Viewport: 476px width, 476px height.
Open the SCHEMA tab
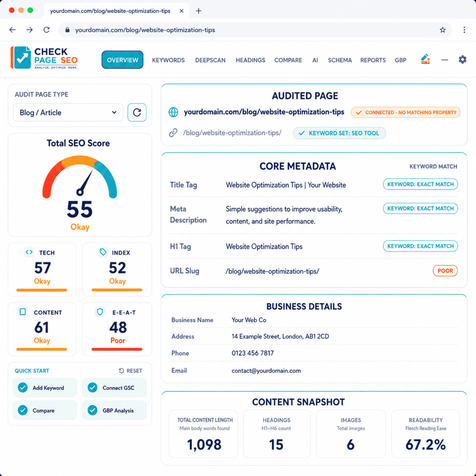click(x=340, y=60)
